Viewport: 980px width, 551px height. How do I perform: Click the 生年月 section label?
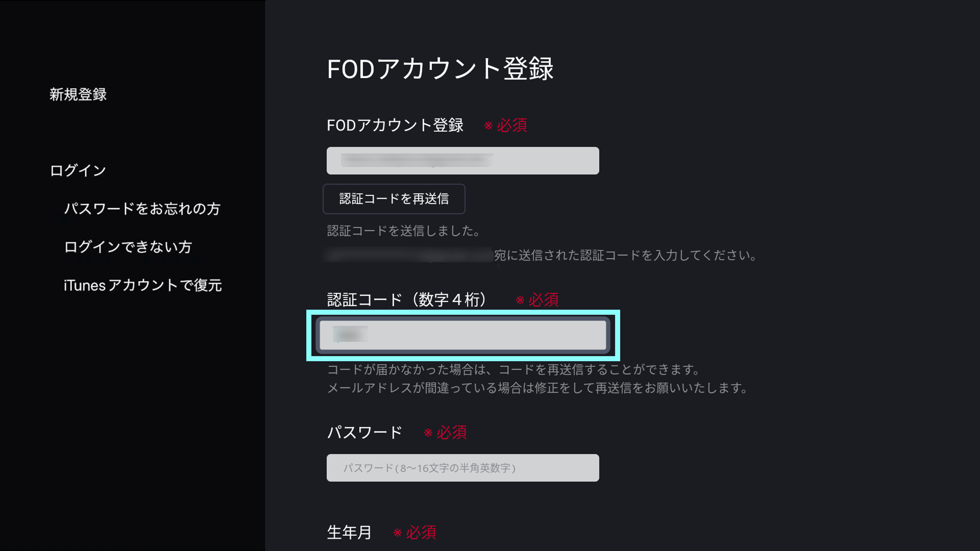pos(349,532)
